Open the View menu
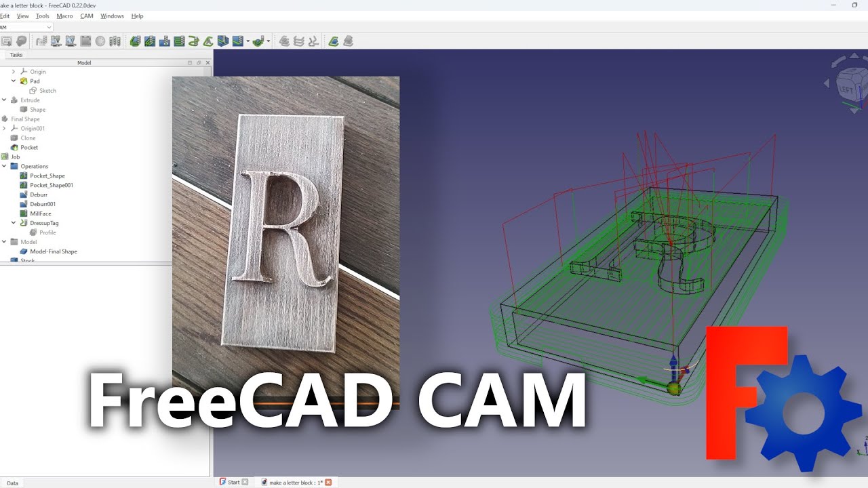 (22, 16)
